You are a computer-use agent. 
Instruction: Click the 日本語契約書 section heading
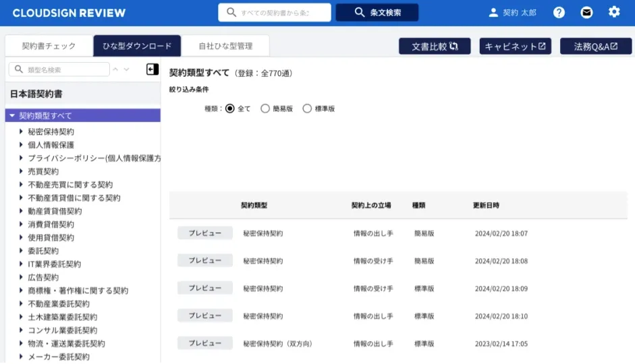36,94
